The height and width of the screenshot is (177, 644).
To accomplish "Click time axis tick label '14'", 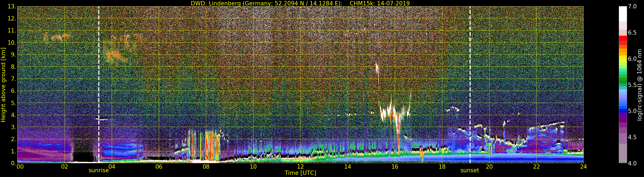I will pos(347,167).
